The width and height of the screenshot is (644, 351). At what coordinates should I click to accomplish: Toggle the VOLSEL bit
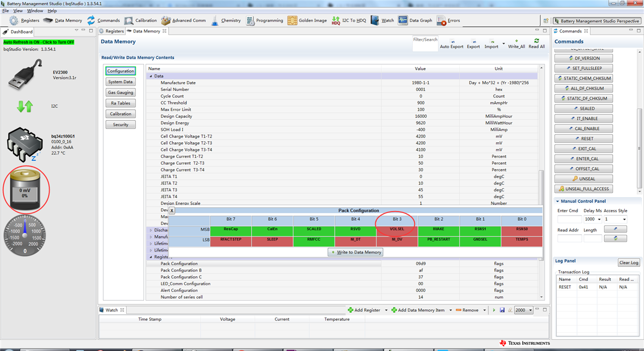point(397,230)
